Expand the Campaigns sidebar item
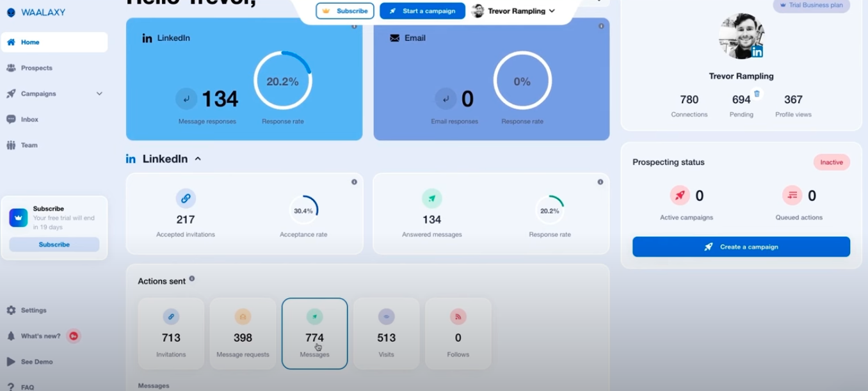 click(99, 93)
